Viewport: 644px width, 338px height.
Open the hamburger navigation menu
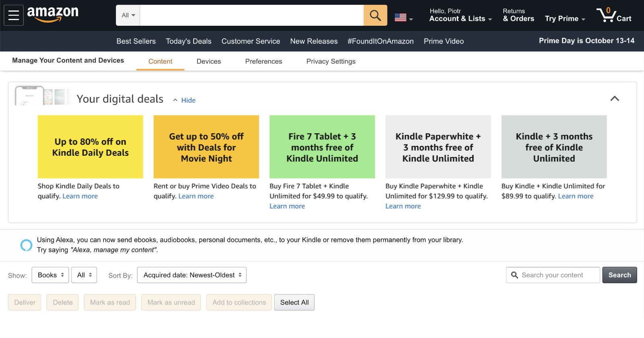pos(13,15)
